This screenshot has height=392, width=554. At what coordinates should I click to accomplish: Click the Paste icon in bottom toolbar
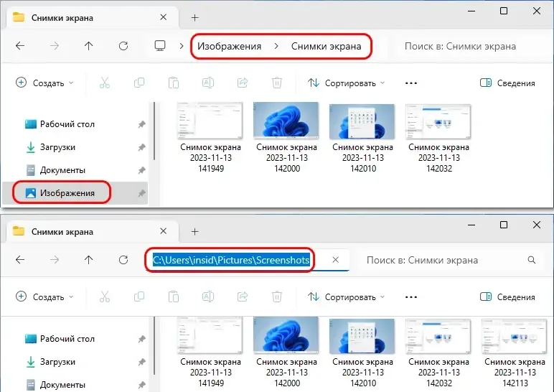174,297
